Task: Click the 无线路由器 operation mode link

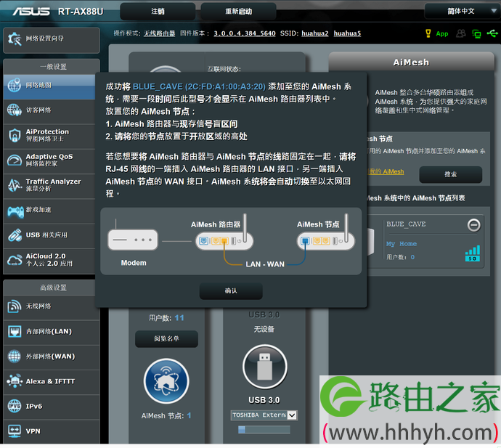Action: point(159,33)
